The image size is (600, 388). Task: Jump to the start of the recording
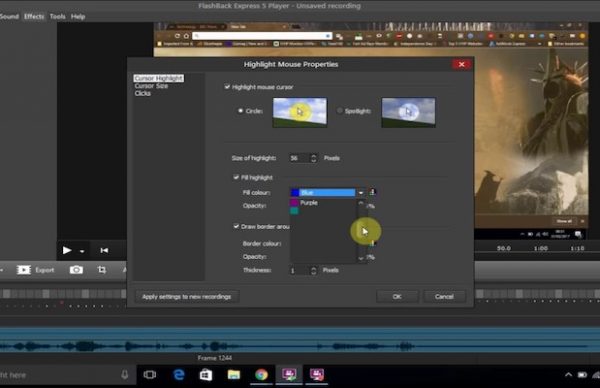[104, 250]
